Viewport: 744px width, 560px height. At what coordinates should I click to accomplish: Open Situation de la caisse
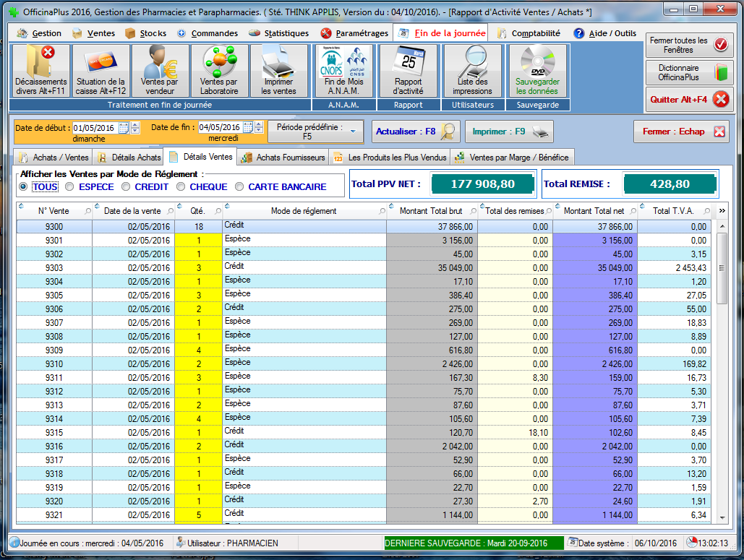pos(101,61)
